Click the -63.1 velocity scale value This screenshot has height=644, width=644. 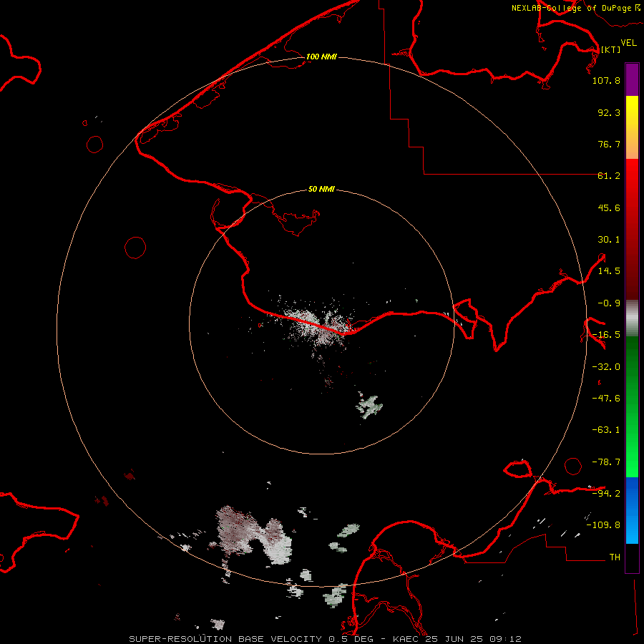pos(606,430)
